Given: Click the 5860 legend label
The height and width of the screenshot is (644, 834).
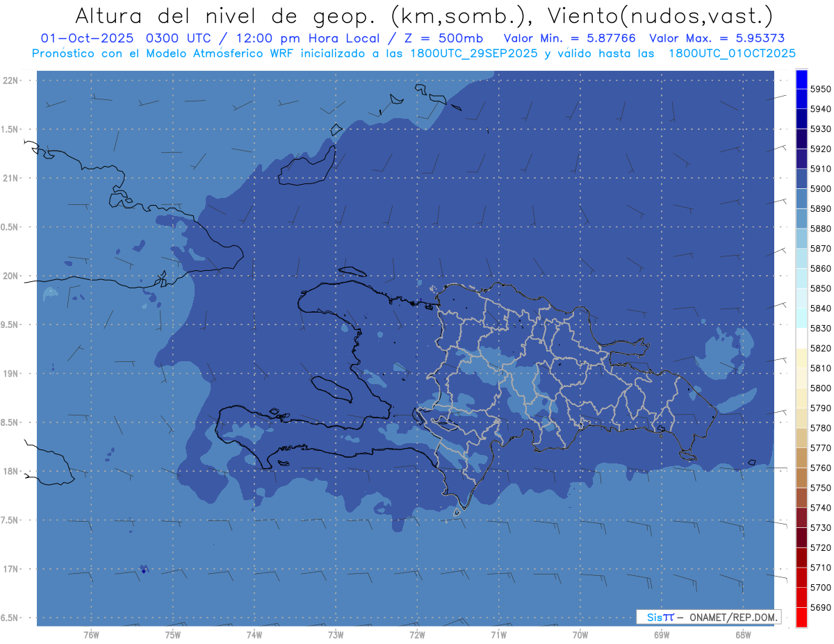Looking at the screenshot, I should pyautogui.click(x=820, y=268).
